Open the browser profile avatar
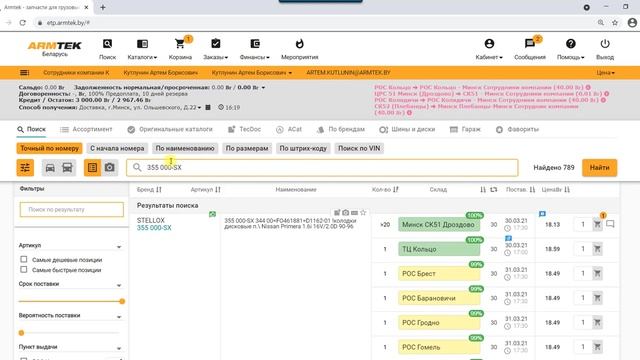Screen dimensions: 640x360 [x=632, y=23]
